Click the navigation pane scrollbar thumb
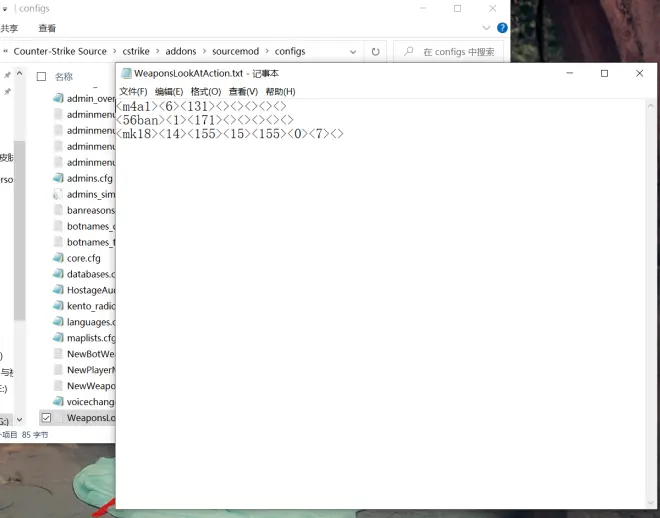The width and height of the screenshot is (660, 518). (19, 231)
